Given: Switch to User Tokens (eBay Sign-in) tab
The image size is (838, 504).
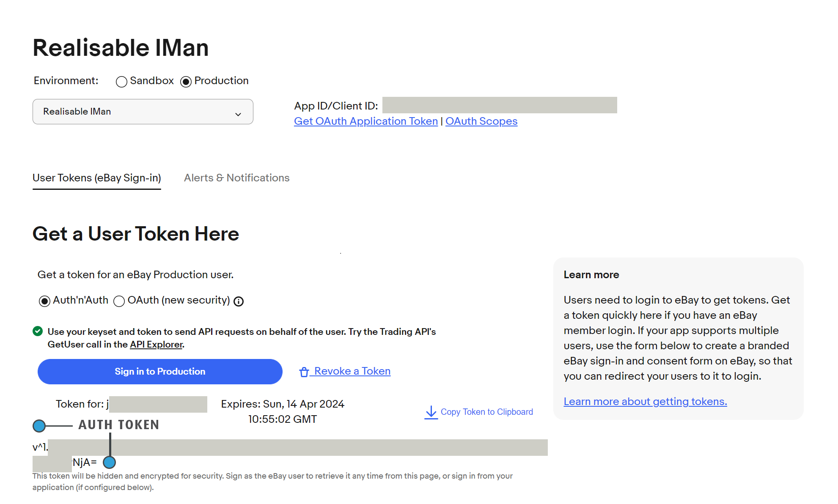Looking at the screenshot, I should click(x=97, y=178).
